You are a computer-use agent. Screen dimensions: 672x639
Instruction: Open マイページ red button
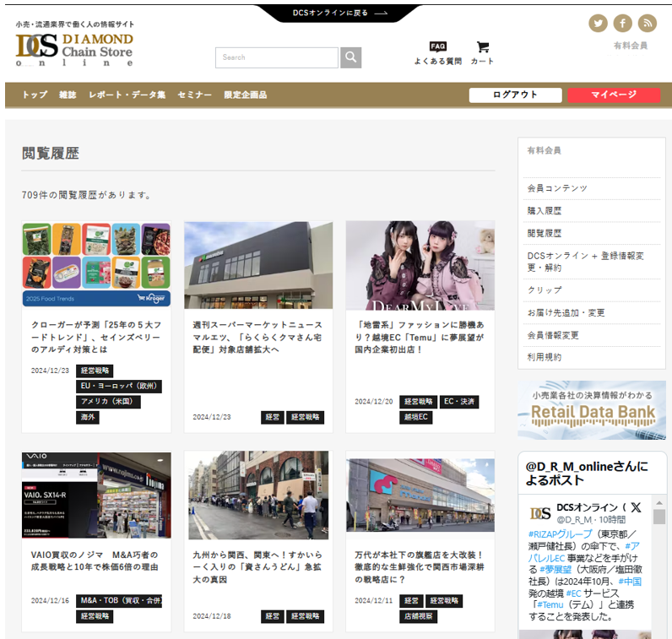point(614,95)
